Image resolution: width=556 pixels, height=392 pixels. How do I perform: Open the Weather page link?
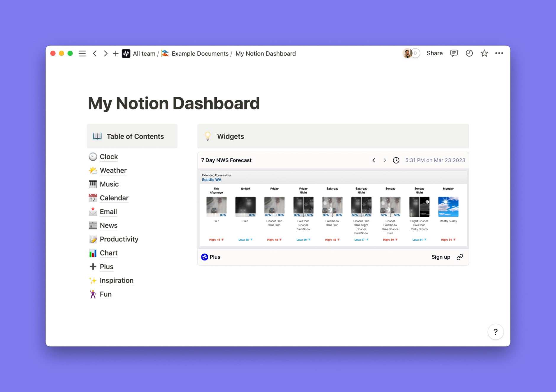click(113, 170)
